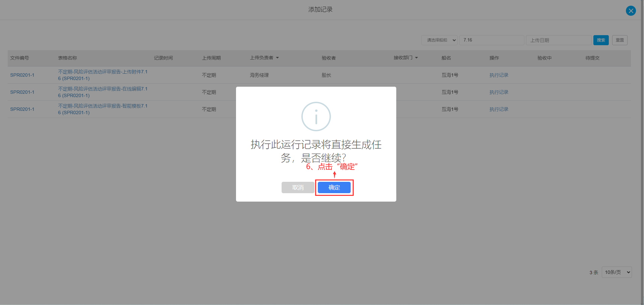The width and height of the screenshot is (644, 305).
Task: Click 执行记录 in the 上传附件 row
Action: click(x=499, y=75)
